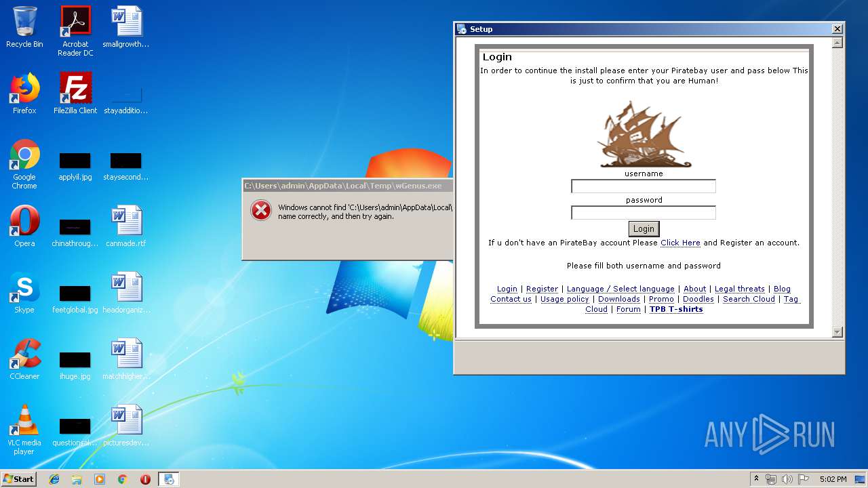Open the TPB T-shirts link
The image size is (868, 488).
676,309
